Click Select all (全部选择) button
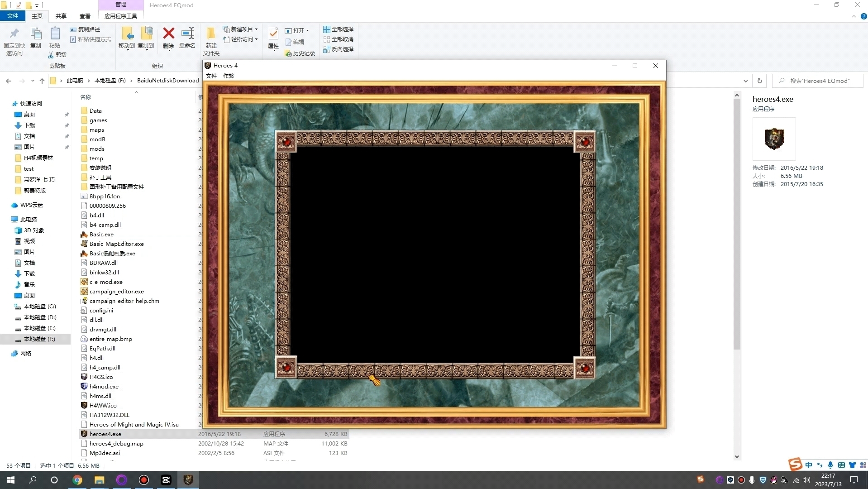The width and height of the screenshot is (868, 489). (338, 29)
